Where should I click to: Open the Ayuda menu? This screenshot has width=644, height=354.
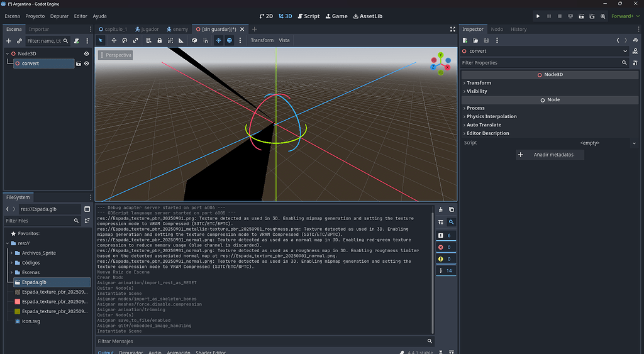pos(99,16)
